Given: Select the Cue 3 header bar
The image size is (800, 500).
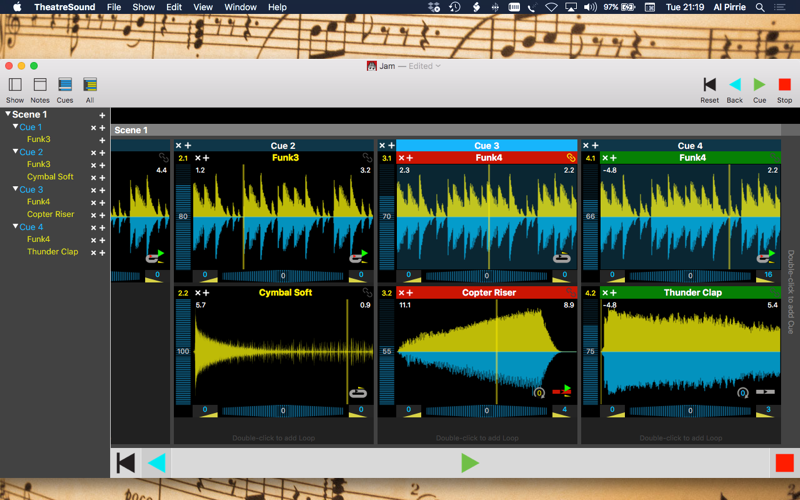Looking at the screenshot, I should (x=487, y=145).
